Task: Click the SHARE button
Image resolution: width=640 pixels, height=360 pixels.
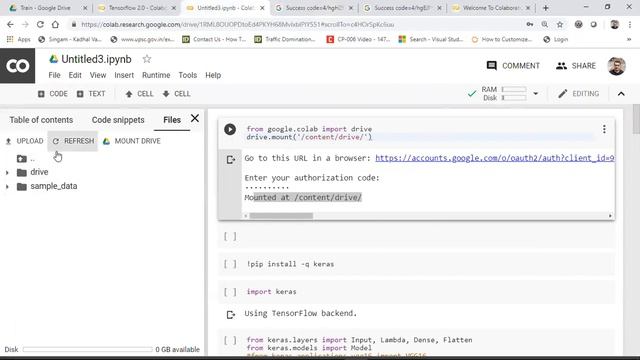Action: click(x=576, y=66)
